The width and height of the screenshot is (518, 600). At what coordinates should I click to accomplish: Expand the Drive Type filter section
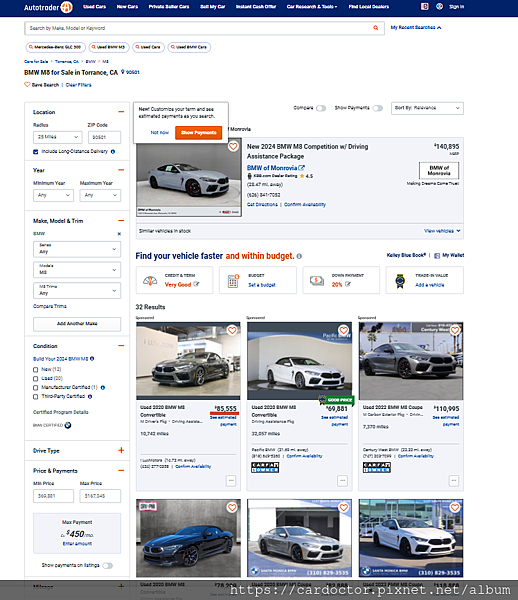click(121, 450)
